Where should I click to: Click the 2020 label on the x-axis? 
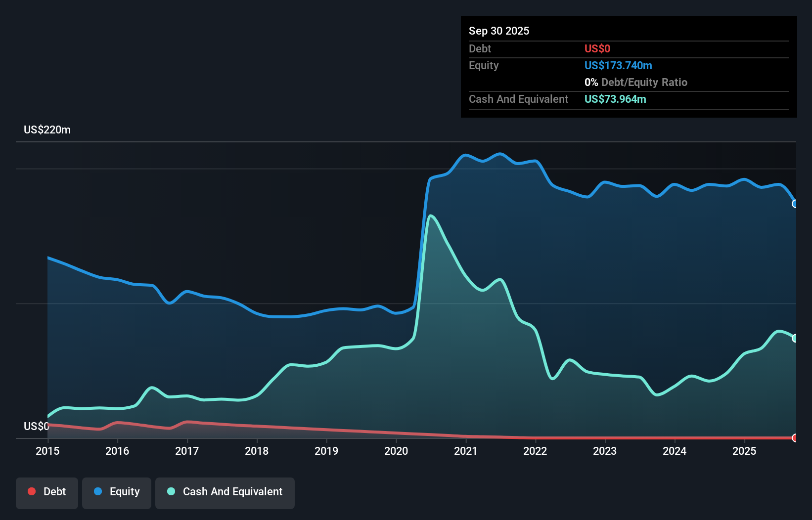point(396,451)
